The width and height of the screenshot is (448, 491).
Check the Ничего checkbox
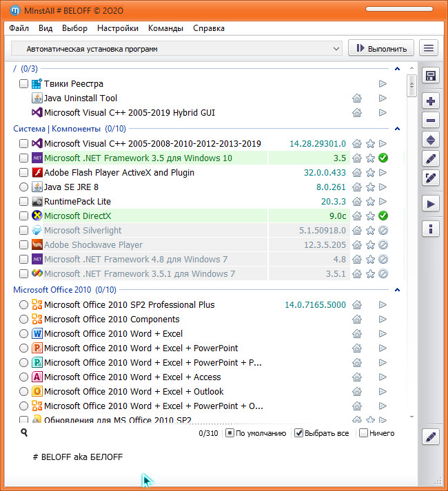[x=363, y=433]
